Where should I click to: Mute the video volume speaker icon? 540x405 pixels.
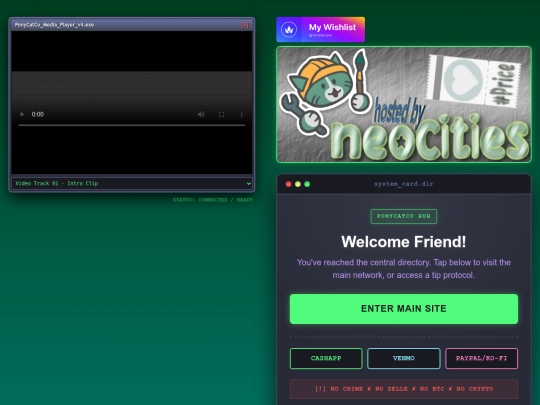coord(201,114)
